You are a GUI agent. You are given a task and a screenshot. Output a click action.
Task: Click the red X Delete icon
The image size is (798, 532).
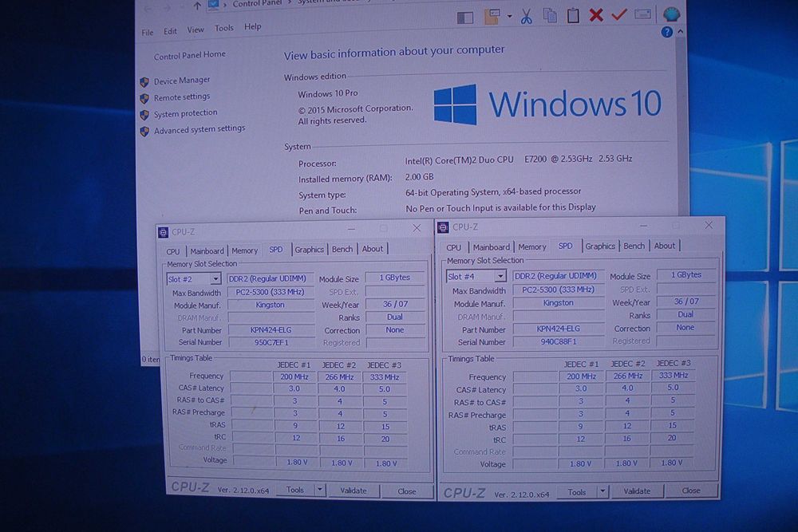tap(596, 14)
